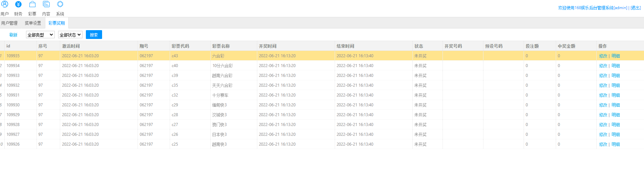The height and width of the screenshot is (189, 644).
Task: Select the row with id 109930
Action: tap(13, 105)
